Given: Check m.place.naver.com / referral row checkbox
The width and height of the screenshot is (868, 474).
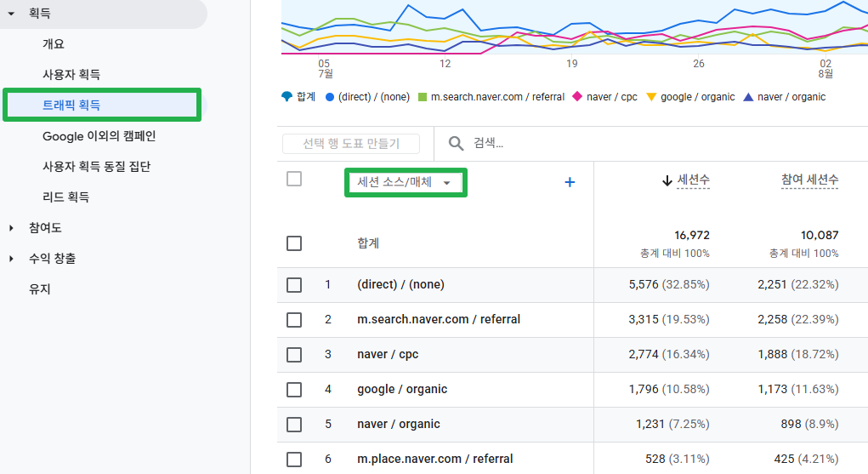Looking at the screenshot, I should [294, 460].
